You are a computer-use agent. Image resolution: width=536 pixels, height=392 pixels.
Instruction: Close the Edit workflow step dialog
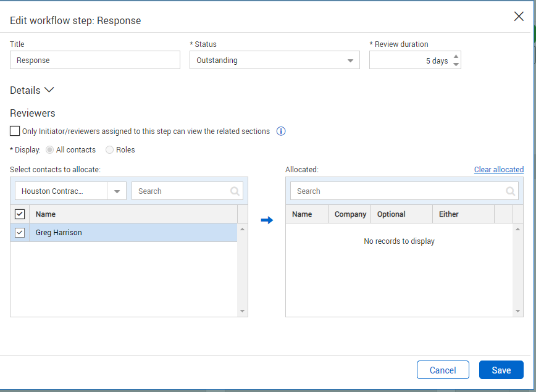coord(519,17)
